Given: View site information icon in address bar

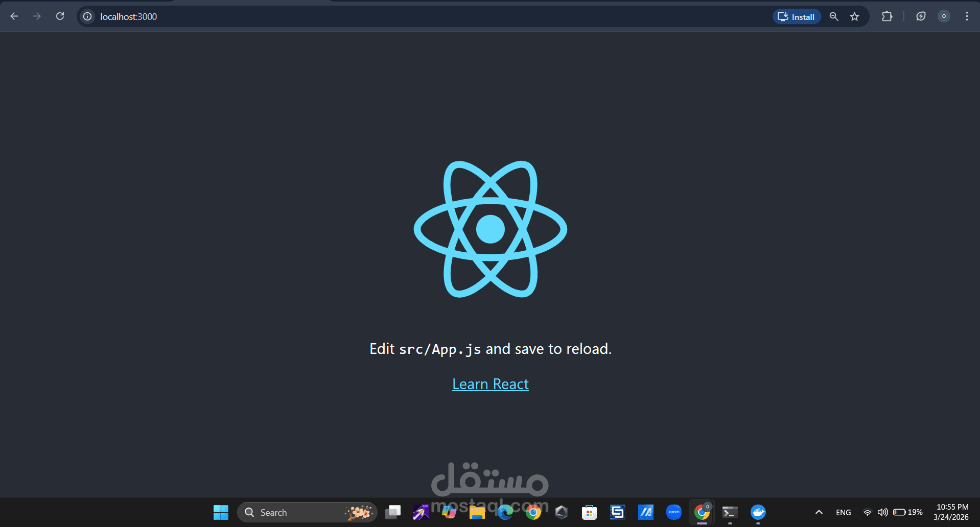Looking at the screenshot, I should click(x=88, y=16).
